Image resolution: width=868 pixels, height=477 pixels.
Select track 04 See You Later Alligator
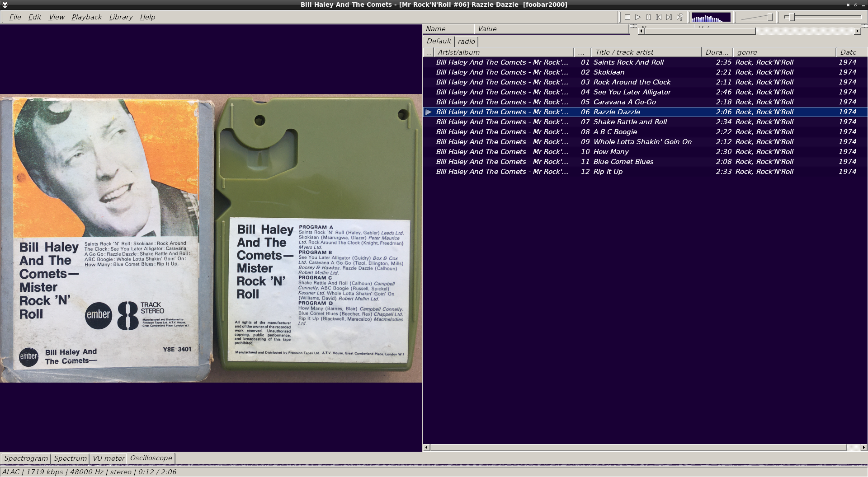pyautogui.click(x=645, y=92)
